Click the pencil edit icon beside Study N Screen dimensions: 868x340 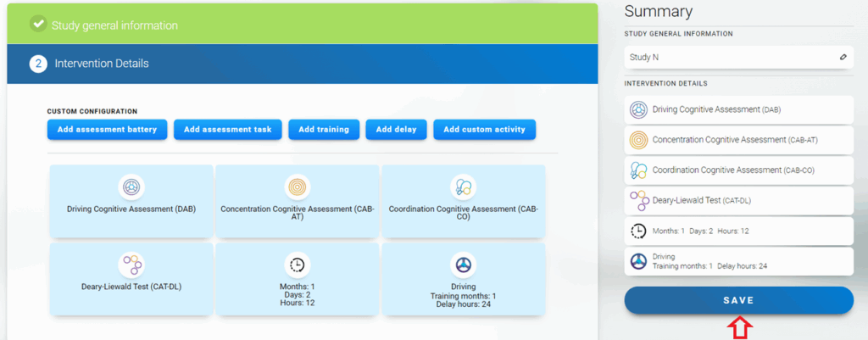coord(843,57)
